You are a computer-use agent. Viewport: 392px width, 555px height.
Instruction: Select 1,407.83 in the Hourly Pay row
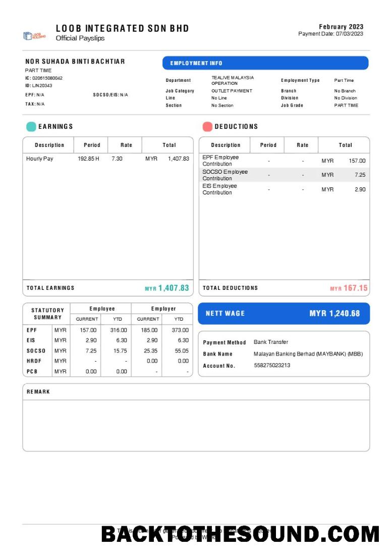point(179,159)
